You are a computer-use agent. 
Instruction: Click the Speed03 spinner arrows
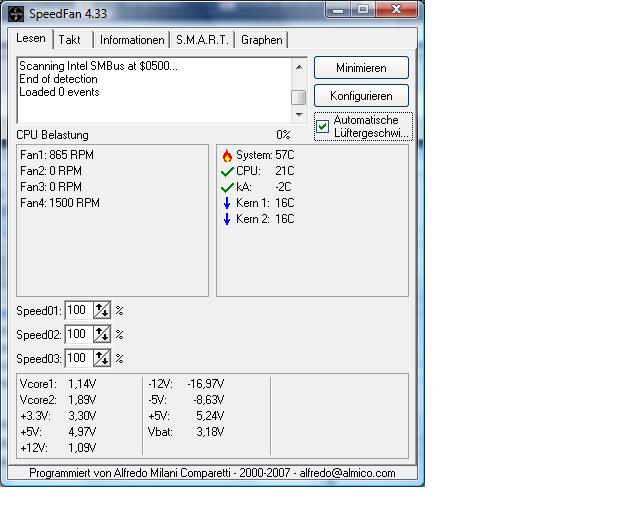[x=102, y=358]
